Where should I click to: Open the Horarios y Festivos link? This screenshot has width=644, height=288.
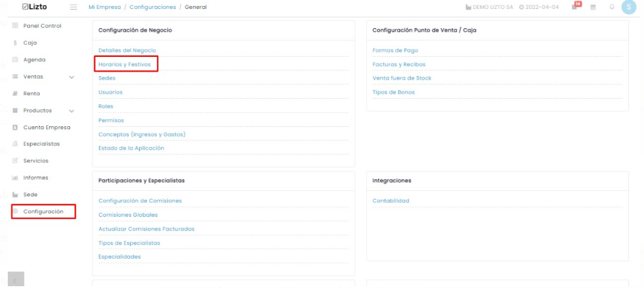pyautogui.click(x=125, y=65)
